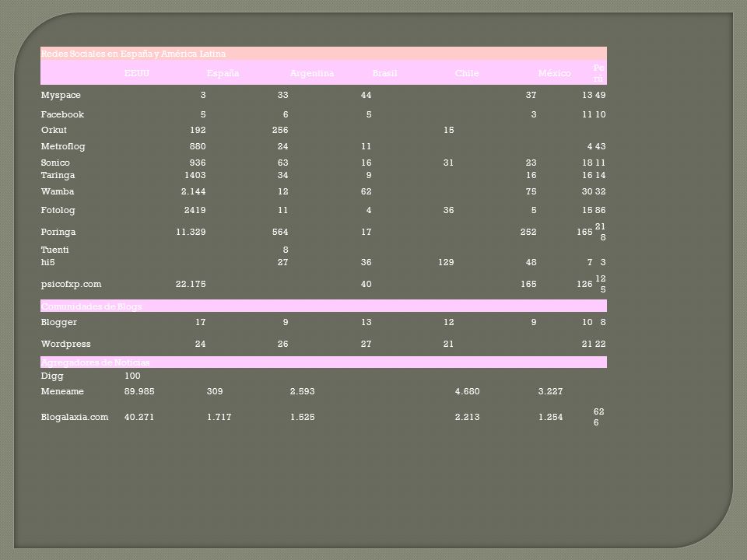The image size is (747, 560).
Task: Select the value 1.254 in Blogalaxia.com row
Action: click(x=551, y=417)
